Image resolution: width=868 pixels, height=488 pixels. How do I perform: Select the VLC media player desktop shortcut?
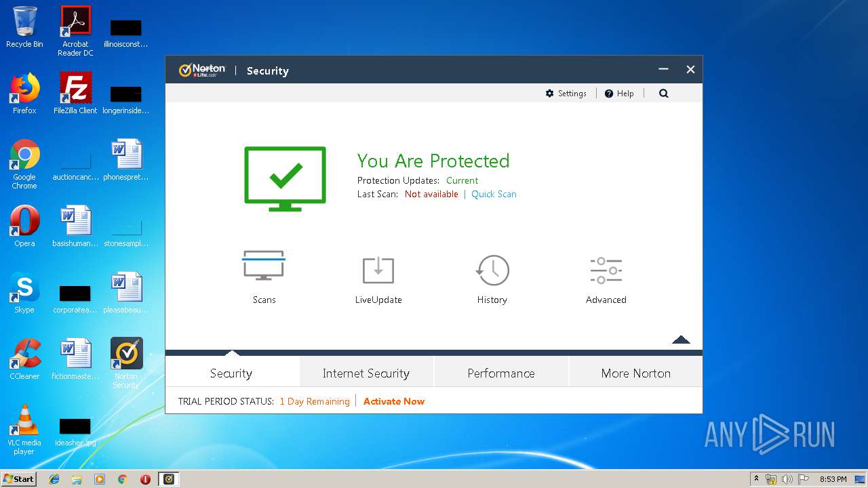(24, 430)
